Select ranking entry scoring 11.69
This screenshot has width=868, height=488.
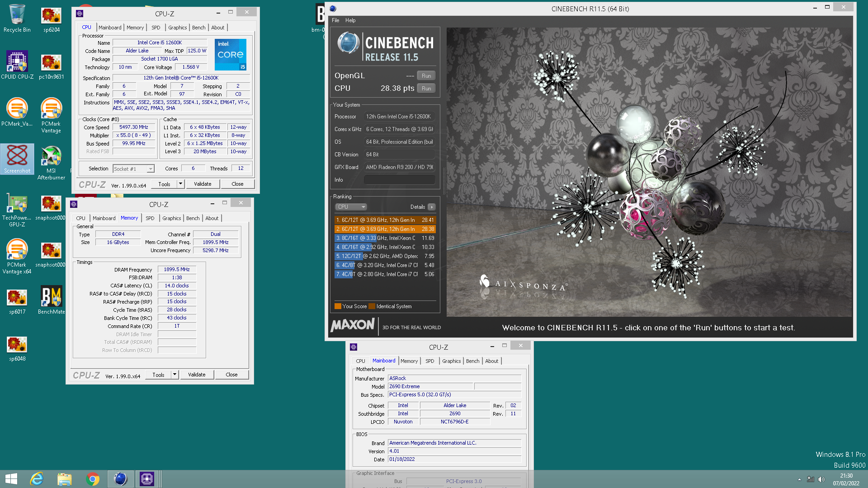385,238
